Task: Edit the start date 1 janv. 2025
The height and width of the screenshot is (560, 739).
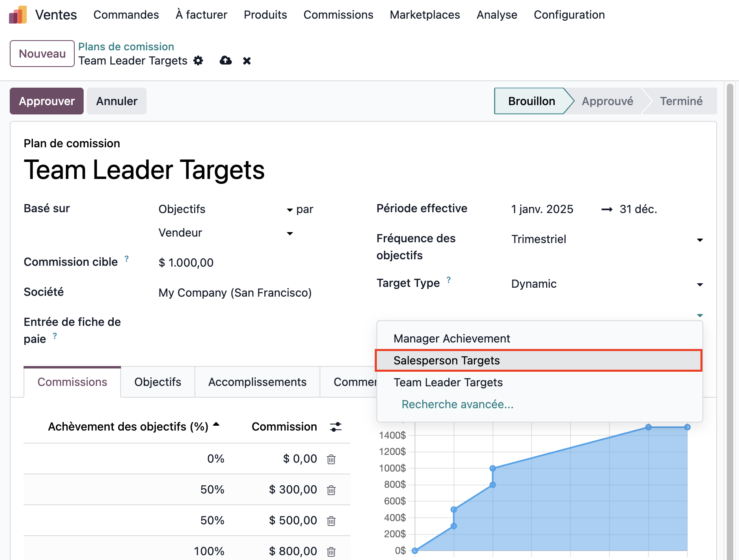Action: (x=542, y=209)
